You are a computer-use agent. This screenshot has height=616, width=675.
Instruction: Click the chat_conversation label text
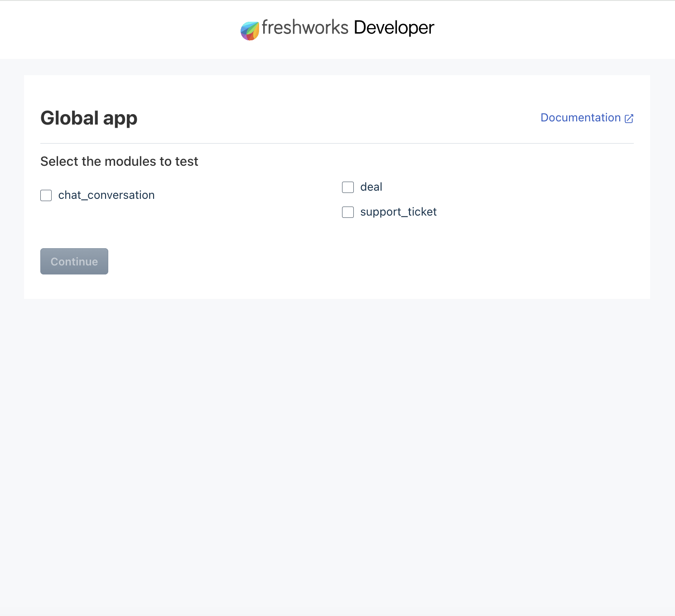pyautogui.click(x=106, y=195)
